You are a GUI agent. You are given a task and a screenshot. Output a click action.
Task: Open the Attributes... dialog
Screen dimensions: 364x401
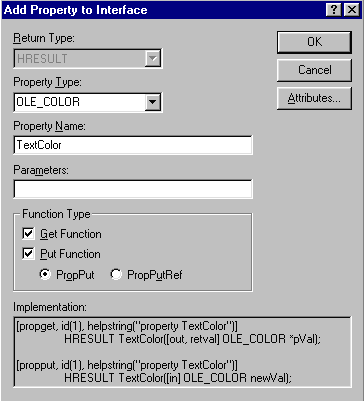pos(314,98)
